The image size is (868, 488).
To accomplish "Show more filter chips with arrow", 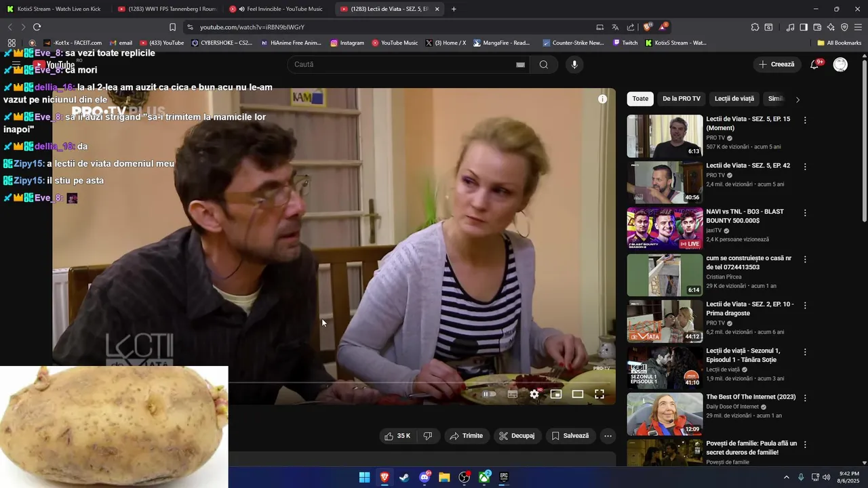I will 797,100.
